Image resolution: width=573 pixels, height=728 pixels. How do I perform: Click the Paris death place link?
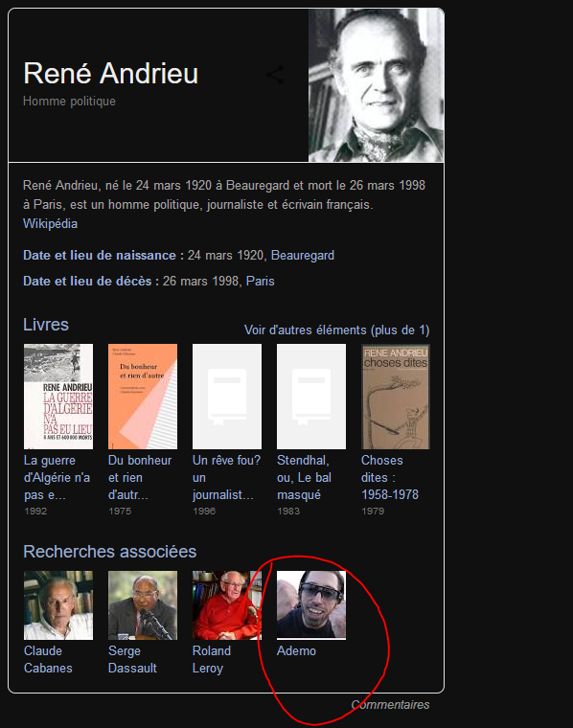point(260,282)
